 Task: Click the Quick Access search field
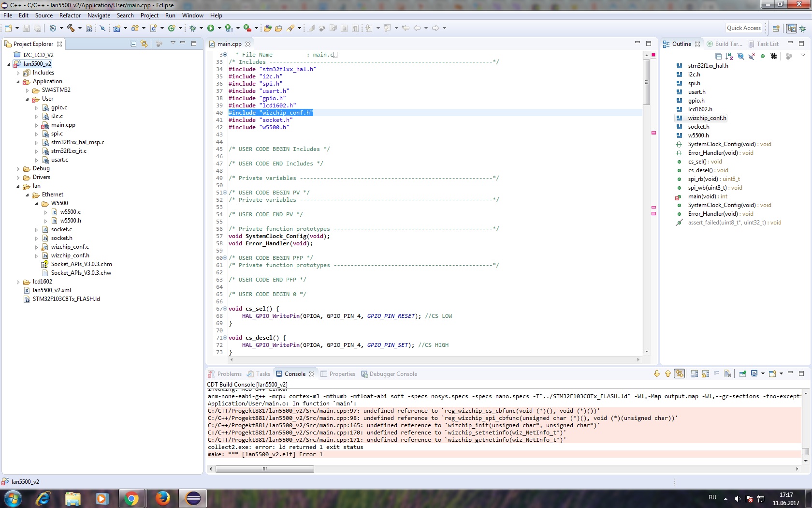point(743,28)
